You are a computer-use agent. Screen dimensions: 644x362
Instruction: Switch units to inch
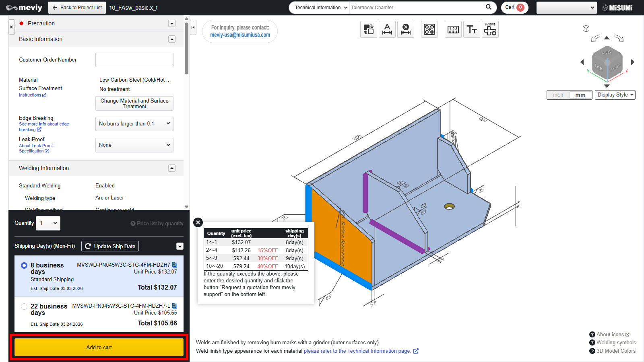point(558,95)
